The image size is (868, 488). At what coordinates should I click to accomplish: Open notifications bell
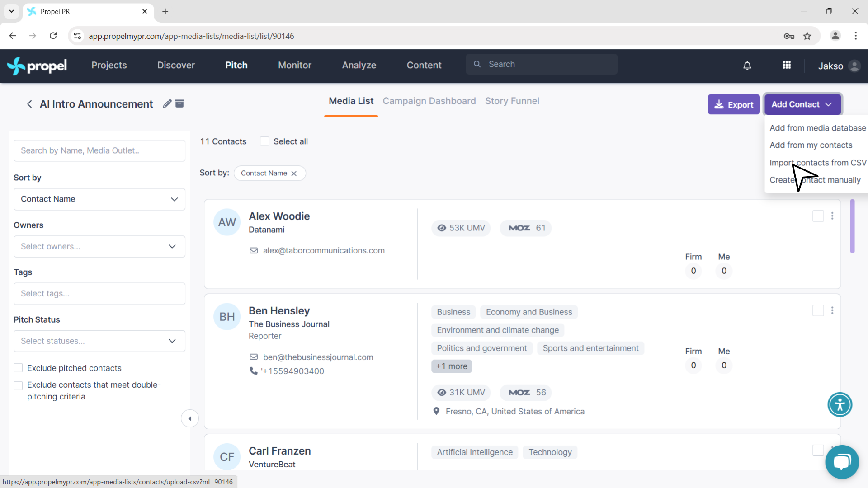[747, 66]
